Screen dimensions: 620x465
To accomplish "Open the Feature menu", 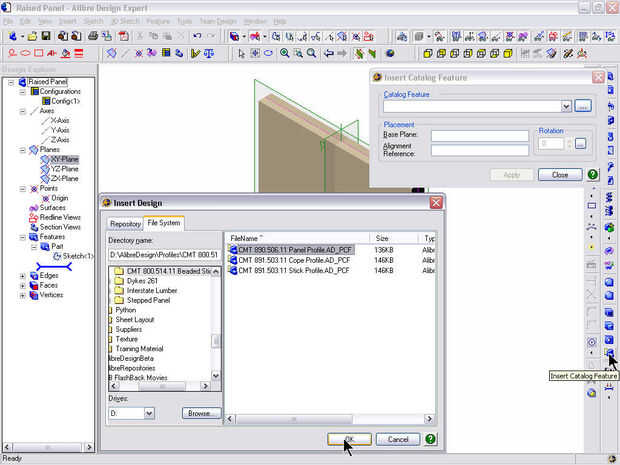I will (158, 21).
